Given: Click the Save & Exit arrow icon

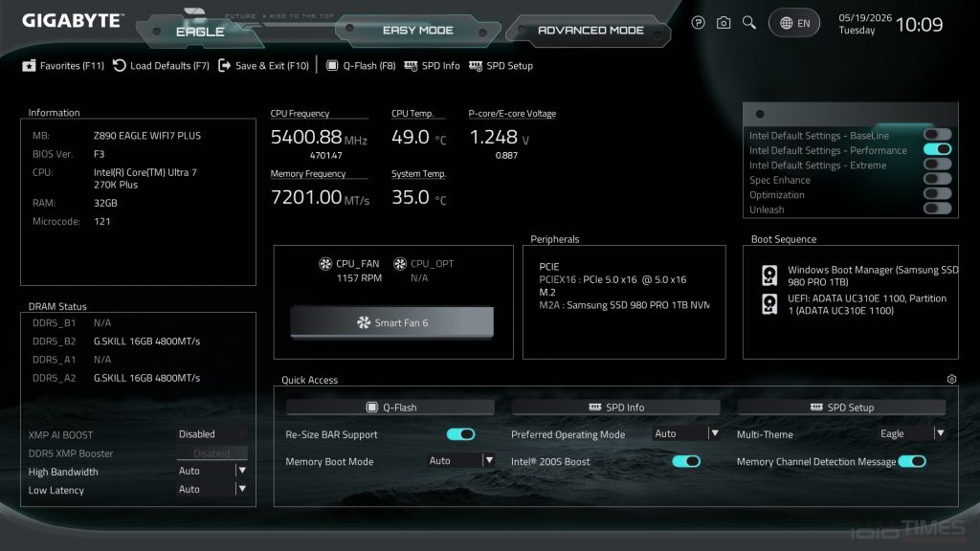Looking at the screenshot, I should (224, 66).
